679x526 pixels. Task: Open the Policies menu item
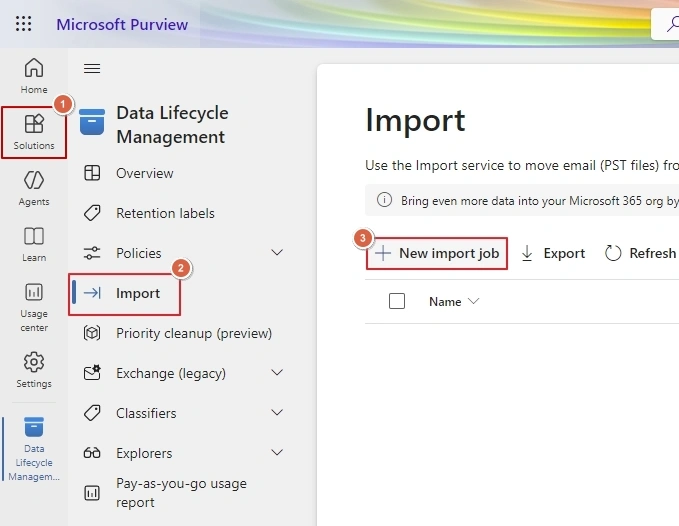pyautogui.click(x=139, y=253)
